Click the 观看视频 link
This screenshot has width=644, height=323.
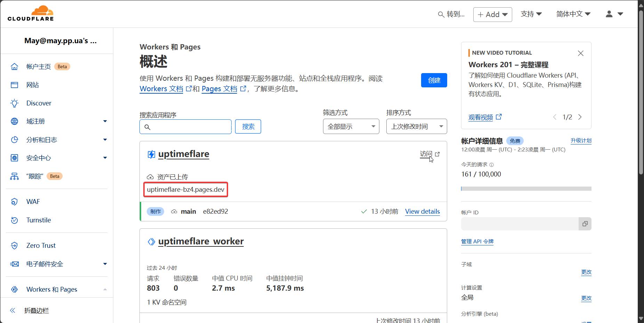click(481, 117)
